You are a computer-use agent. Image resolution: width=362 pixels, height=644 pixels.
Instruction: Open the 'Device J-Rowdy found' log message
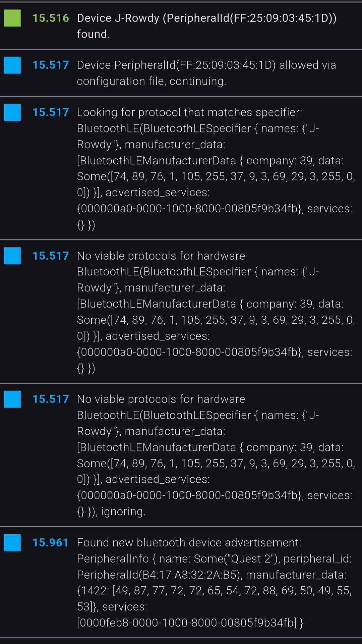[206, 26]
